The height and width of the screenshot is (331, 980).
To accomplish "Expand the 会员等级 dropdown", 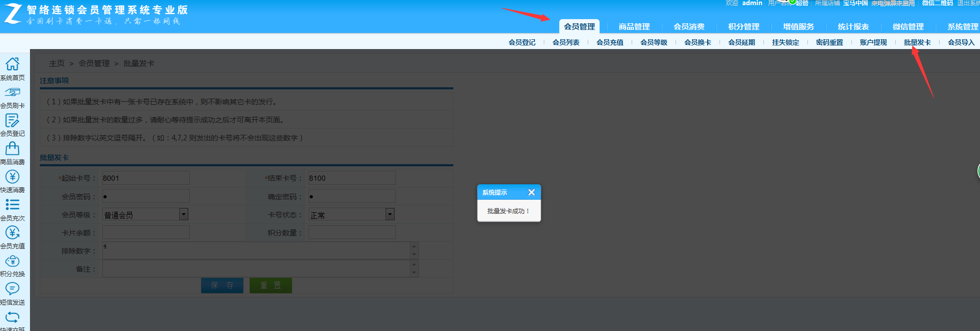I will (x=183, y=214).
